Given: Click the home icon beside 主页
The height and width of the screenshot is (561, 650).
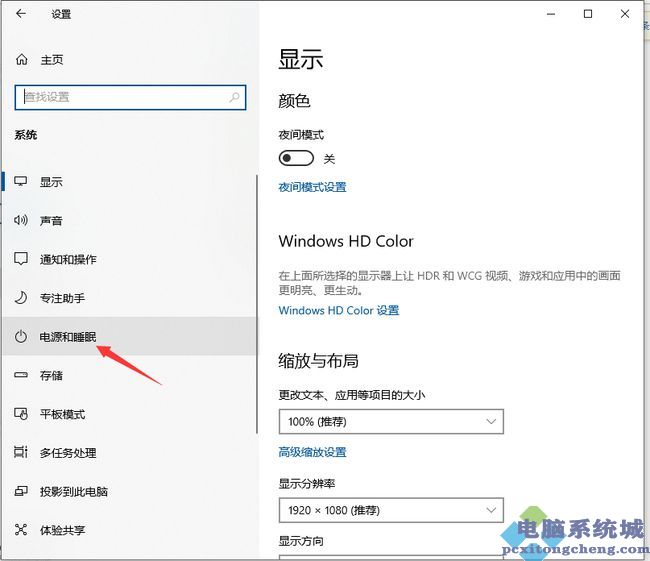Looking at the screenshot, I should [x=22, y=60].
